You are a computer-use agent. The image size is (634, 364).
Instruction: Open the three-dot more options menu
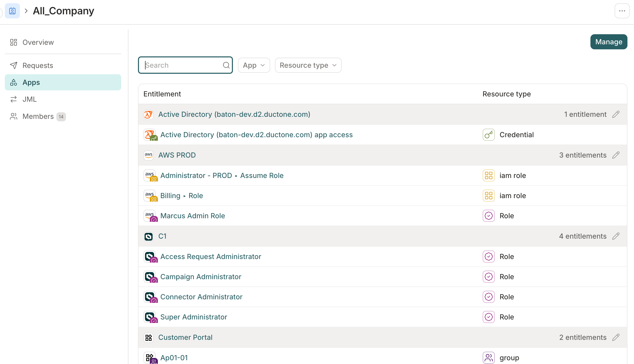pos(622,11)
